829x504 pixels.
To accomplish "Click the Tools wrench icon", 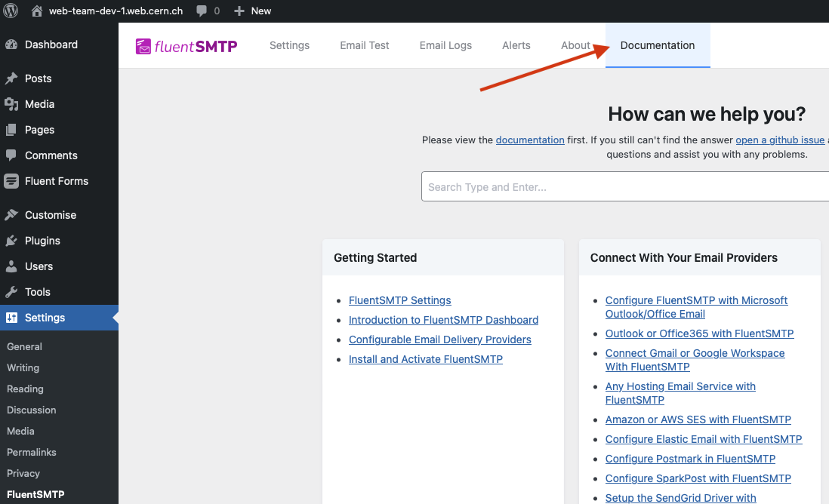I will 11,292.
